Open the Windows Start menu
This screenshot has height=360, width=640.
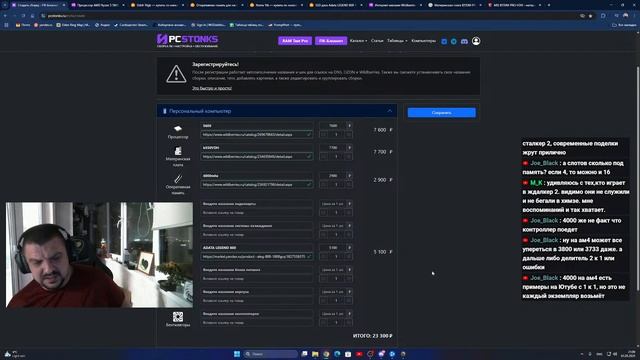point(237,354)
